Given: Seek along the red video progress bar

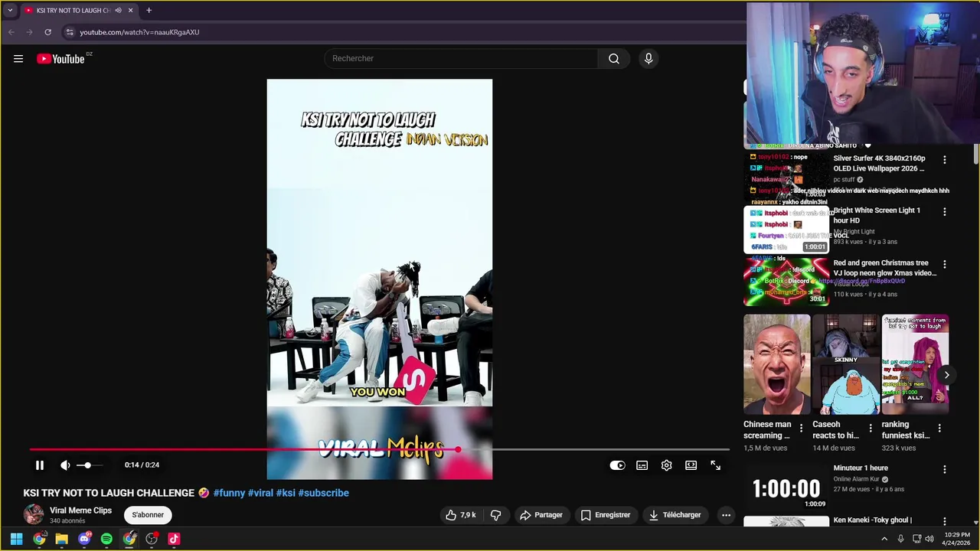Looking at the screenshot, I should coord(379,450).
